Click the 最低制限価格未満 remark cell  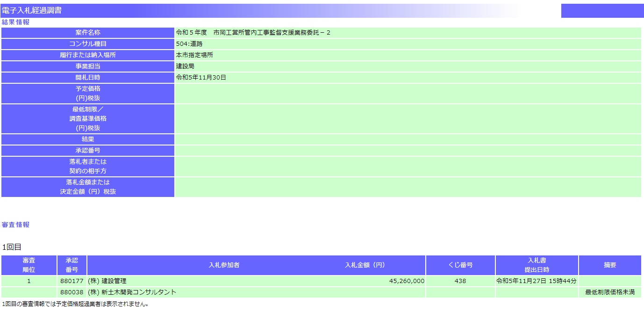tap(609, 292)
